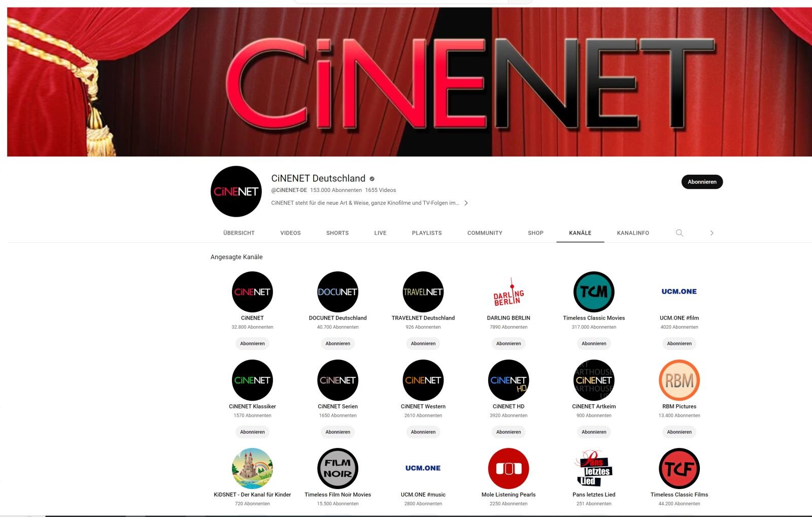Screen dimensions: 812x517
Task: Open the CiNENET HD channel logo
Action: pyautogui.click(x=509, y=380)
